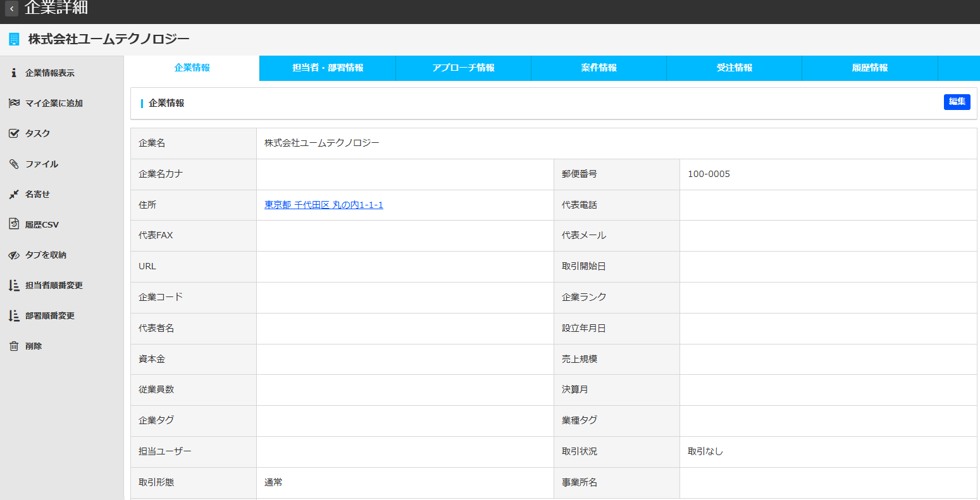Click the back arrow beside 企業詳細
The image size is (980, 500).
click(x=11, y=9)
